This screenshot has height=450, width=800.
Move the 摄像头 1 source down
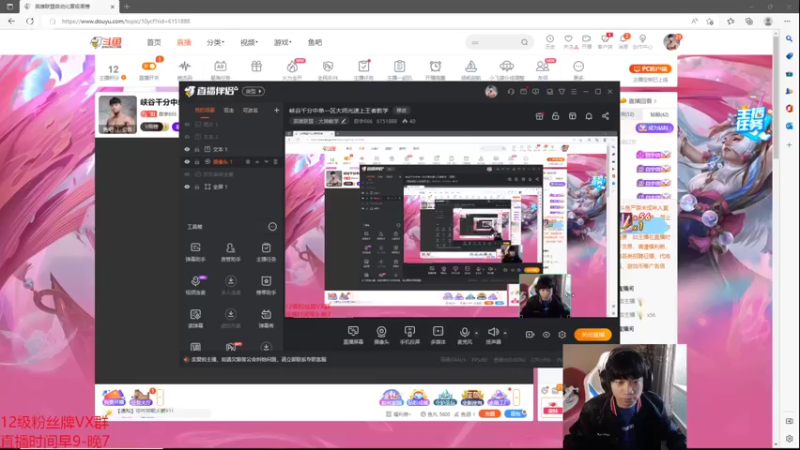[266, 162]
